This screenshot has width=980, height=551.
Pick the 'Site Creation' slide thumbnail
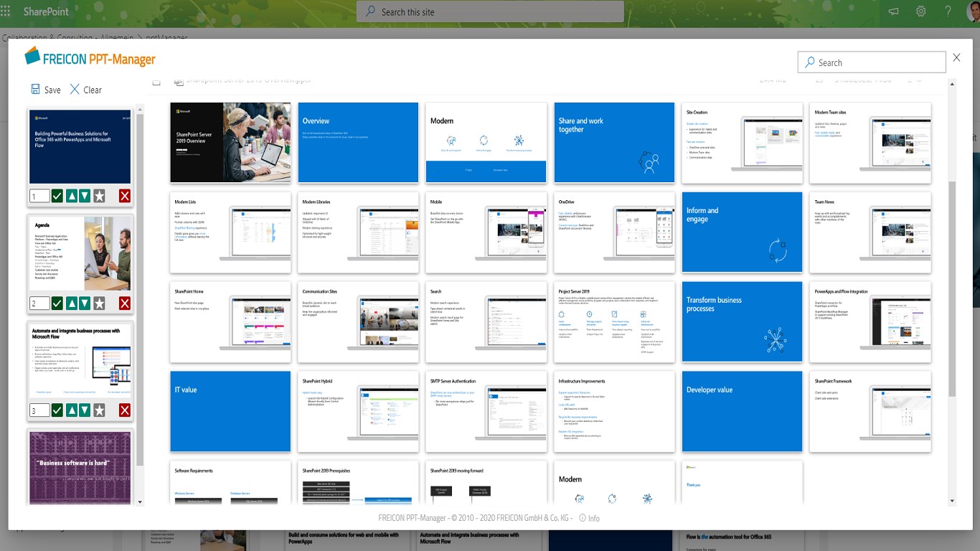(x=742, y=143)
